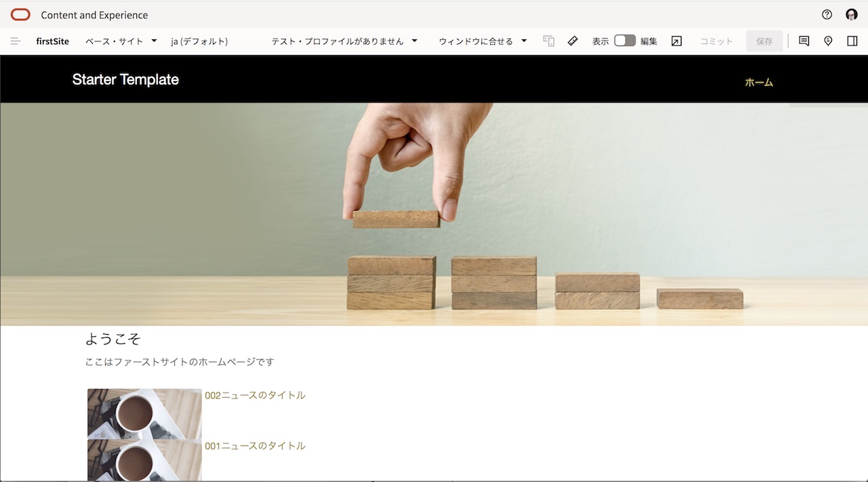Open the 002ニュースのタイトル link
The width and height of the screenshot is (868, 482).
[255, 395]
